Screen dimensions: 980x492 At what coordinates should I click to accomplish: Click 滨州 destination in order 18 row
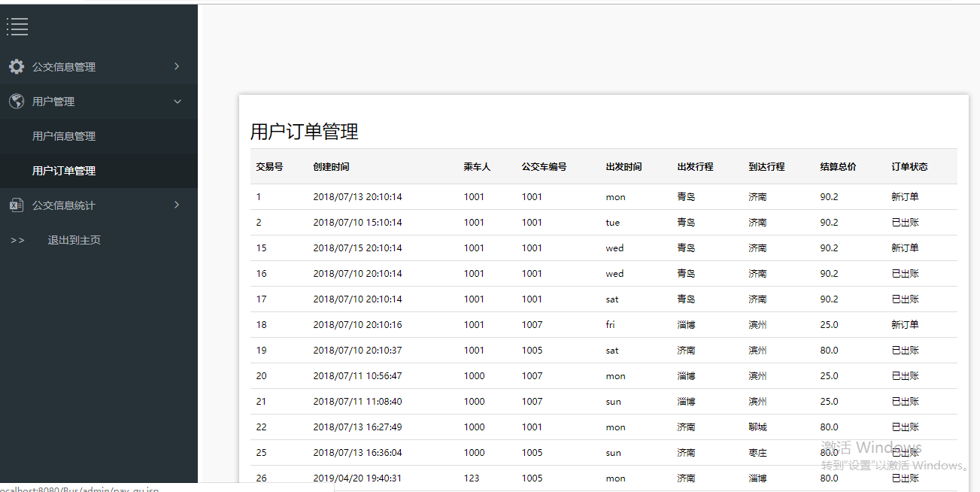pyautogui.click(x=757, y=325)
